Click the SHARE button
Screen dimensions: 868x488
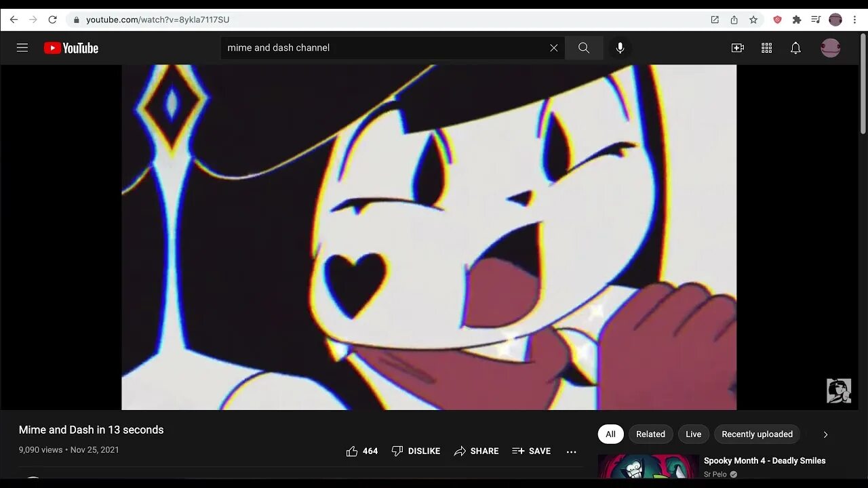point(476,451)
